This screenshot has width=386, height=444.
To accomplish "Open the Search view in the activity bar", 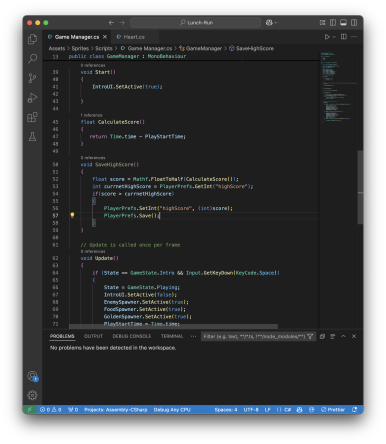I will click(x=32, y=59).
